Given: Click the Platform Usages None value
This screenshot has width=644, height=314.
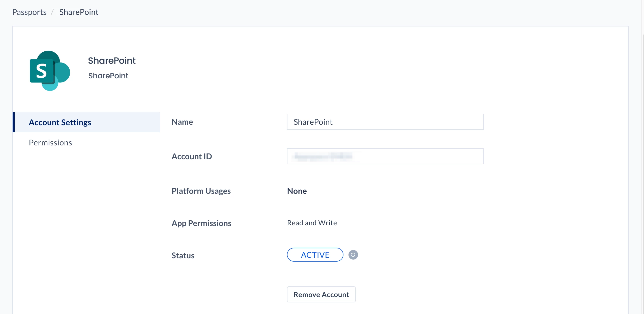Looking at the screenshot, I should click(297, 191).
